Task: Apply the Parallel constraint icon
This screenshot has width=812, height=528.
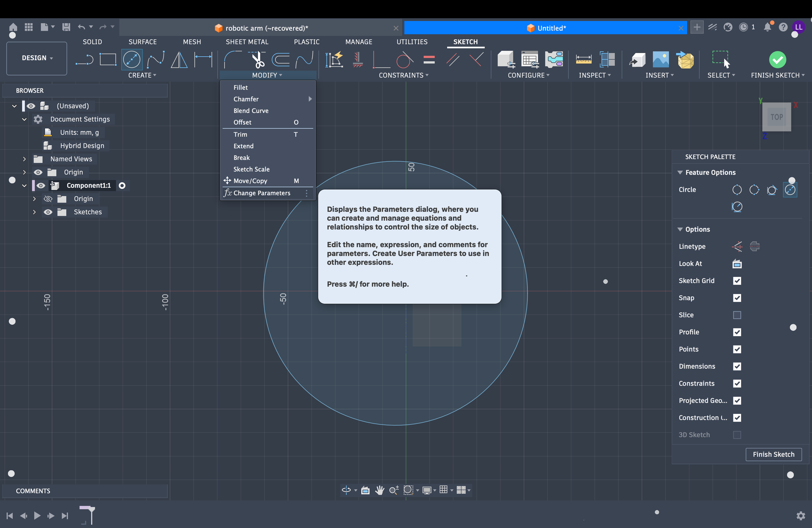Action: click(452, 60)
